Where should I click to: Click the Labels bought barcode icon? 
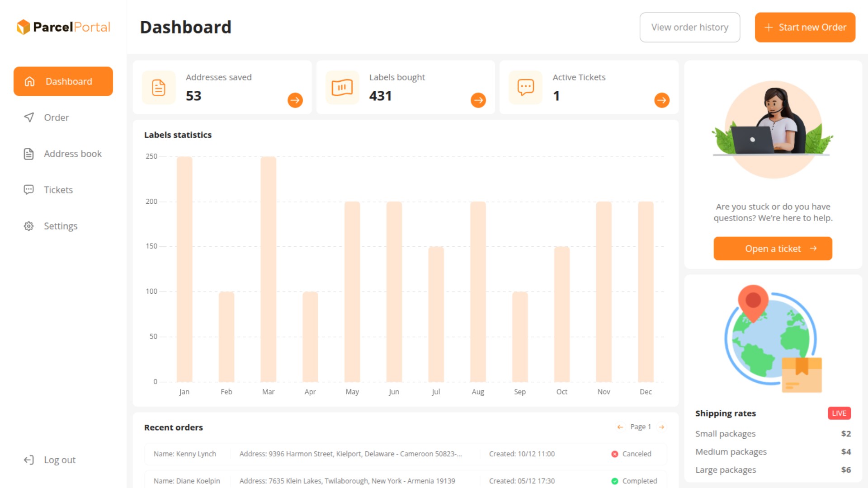tap(342, 88)
